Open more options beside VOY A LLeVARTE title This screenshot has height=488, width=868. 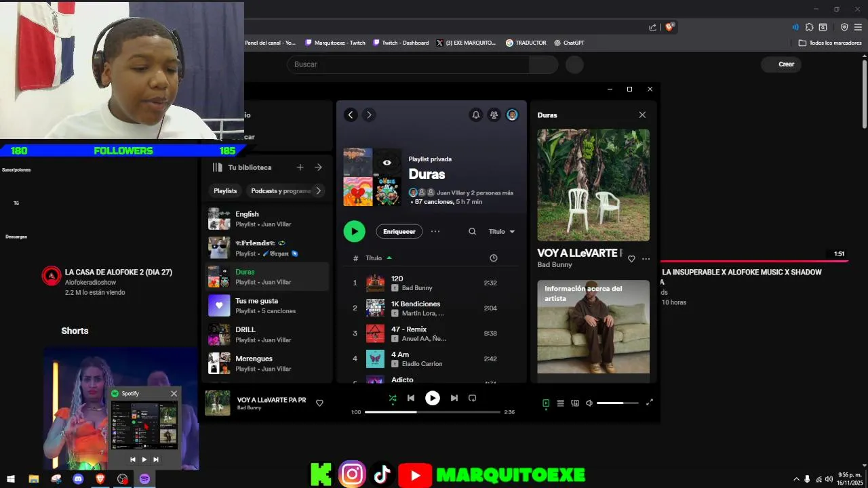pos(646,259)
